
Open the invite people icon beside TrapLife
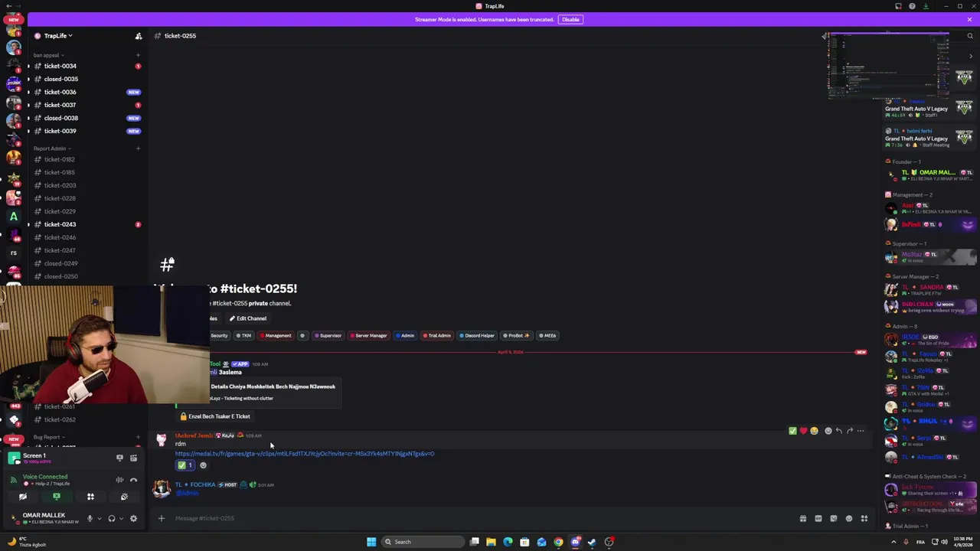click(x=139, y=36)
